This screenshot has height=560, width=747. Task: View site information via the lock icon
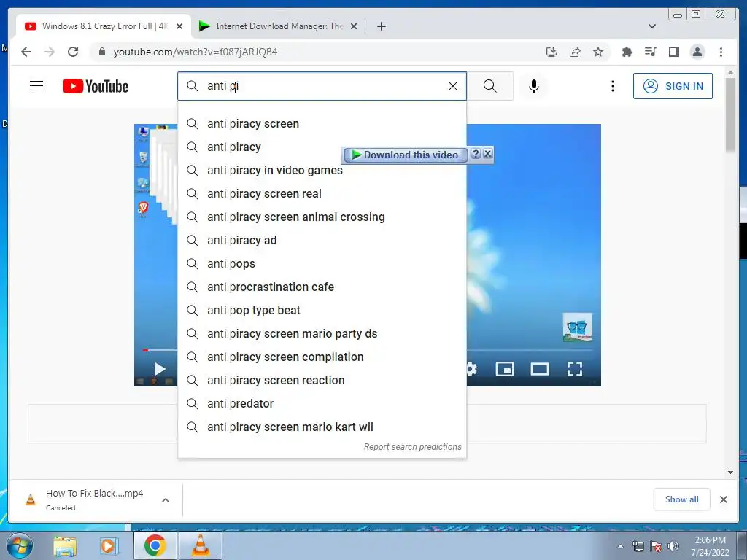(x=102, y=52)
